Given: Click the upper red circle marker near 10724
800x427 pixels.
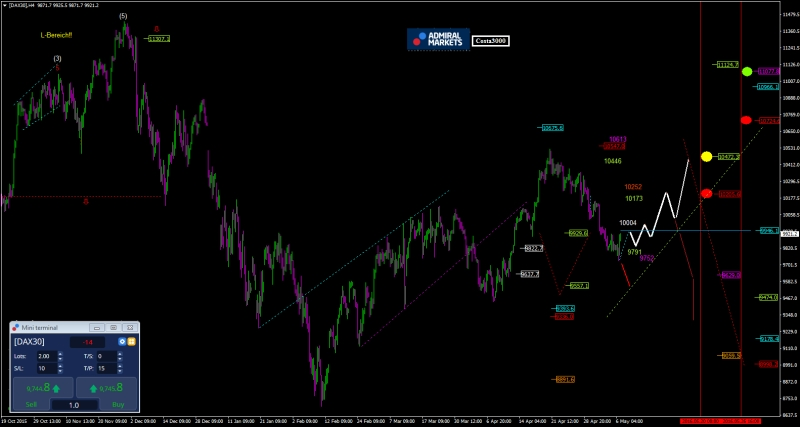Looking at the screenshot, I should 746,120.
